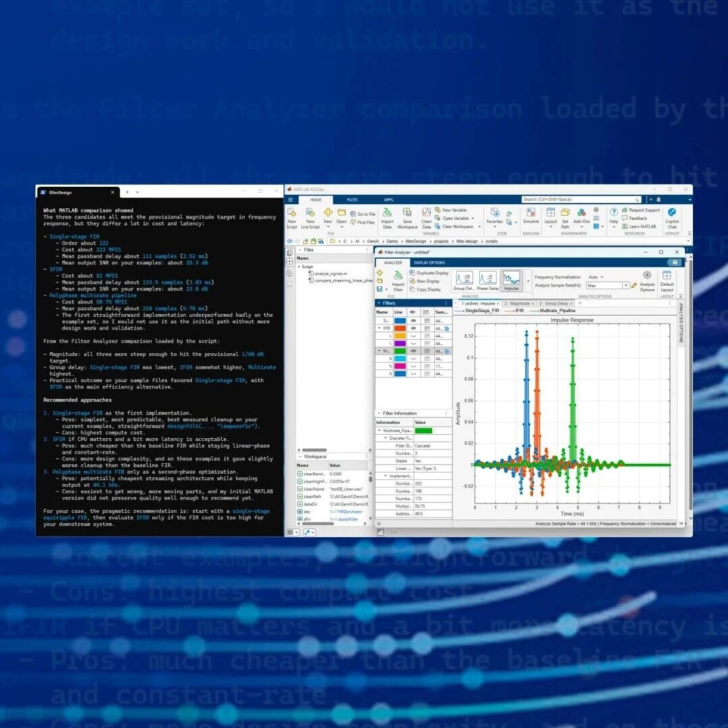Collapse the Filter Information panel
The image size is (728, 728).
point(379,413)
